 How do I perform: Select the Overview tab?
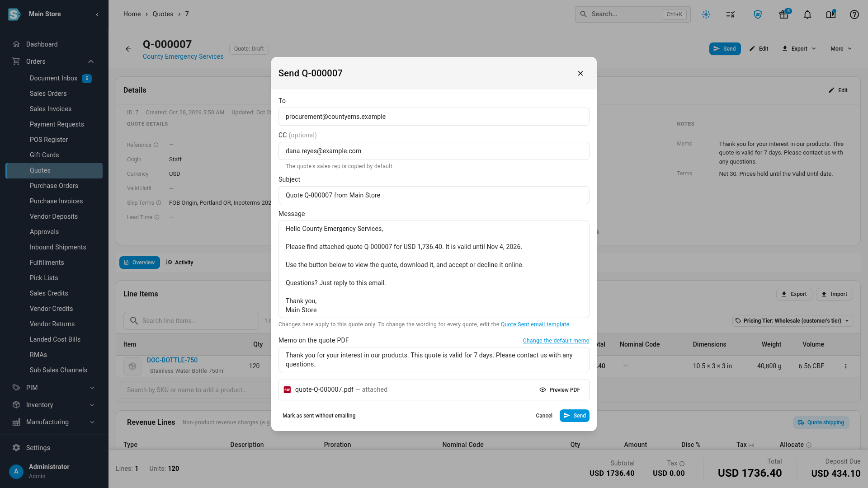(140, 263)
